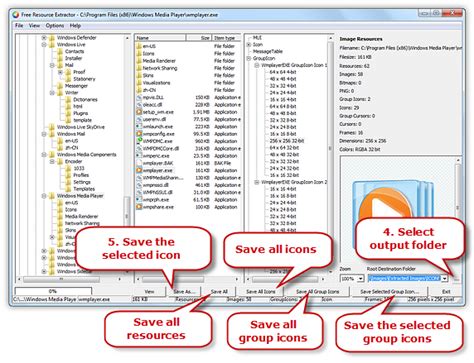Click the Network Sharing folder icon in file list
474x363 pixels.
coord(139,68)
